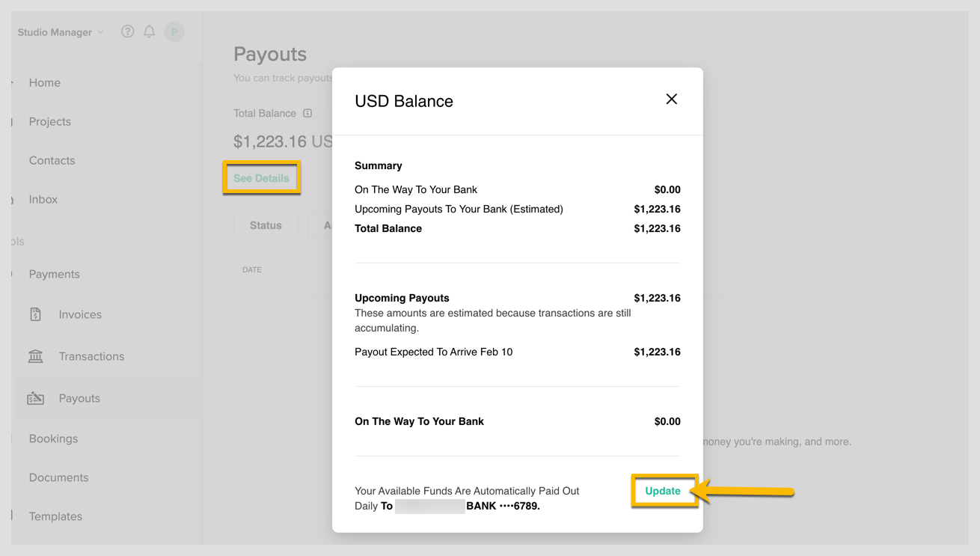Viewport: 980px width, 556px height.
Task: Open Templates in sidebar
Action: (55, 516)
